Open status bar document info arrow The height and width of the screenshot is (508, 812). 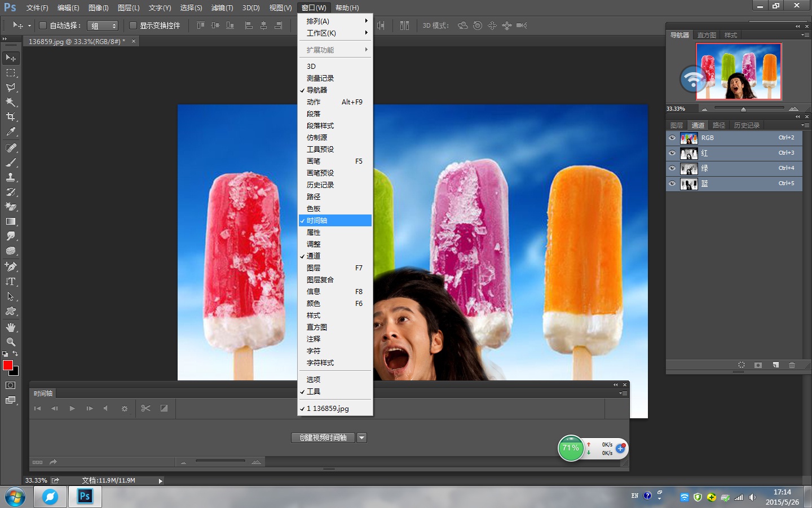pos(161,481)
